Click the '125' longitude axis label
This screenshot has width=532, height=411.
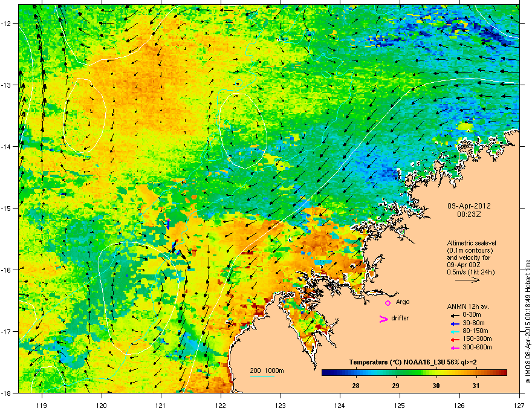click(400, 405)
